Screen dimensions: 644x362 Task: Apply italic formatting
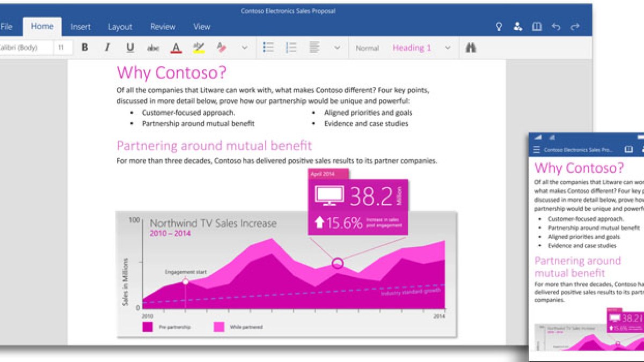pos(107,48)
